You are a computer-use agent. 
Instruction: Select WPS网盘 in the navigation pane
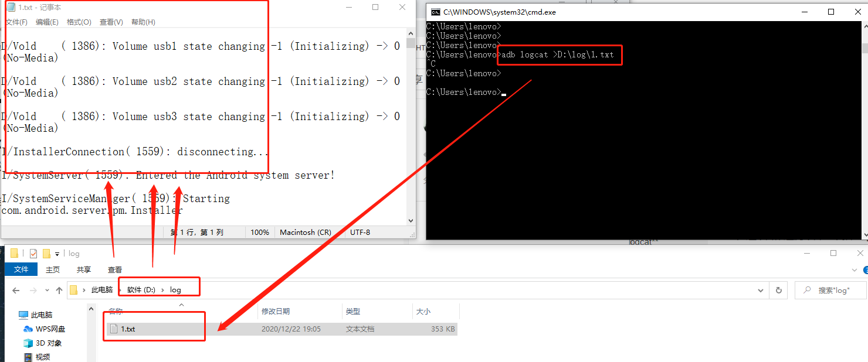pyautogui.click(x=44, y=329)
